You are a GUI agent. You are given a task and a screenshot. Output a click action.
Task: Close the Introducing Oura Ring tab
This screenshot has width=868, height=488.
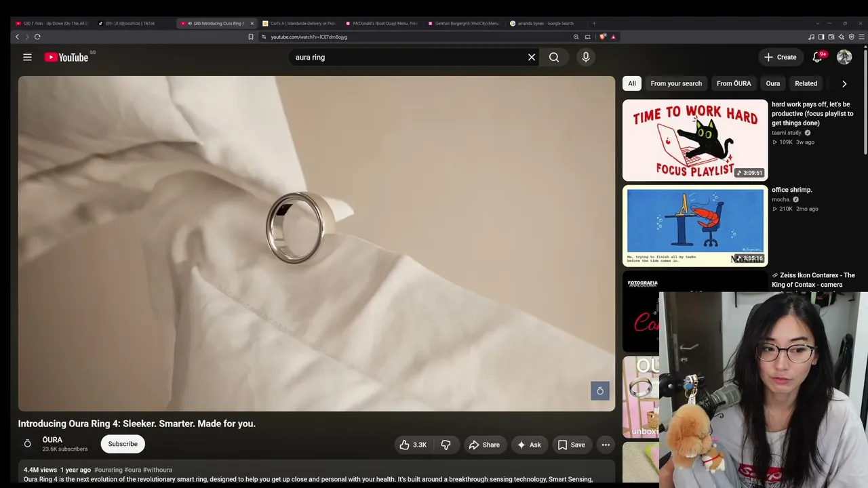[252, 23]
